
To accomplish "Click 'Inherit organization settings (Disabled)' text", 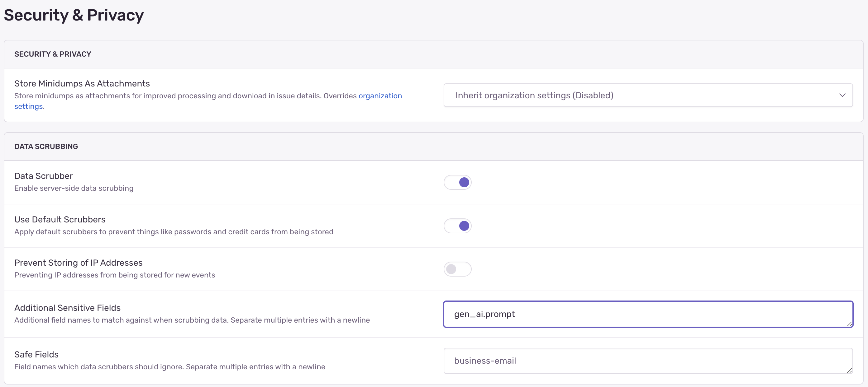I will [x=534, y=95].
